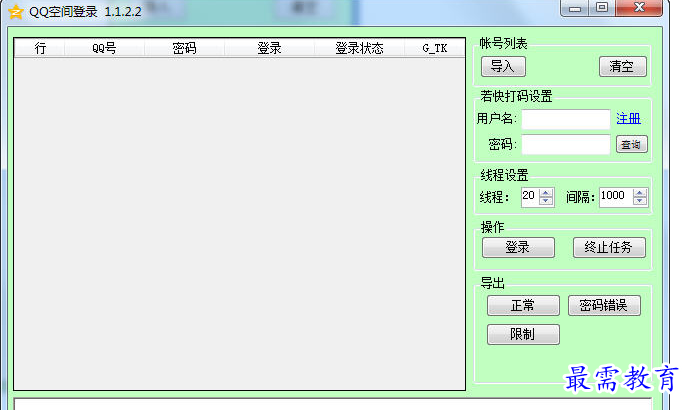Export 密码错误 wrong-password accounts
The width and height of the screenshot is (687, 410).
point(604,305)
